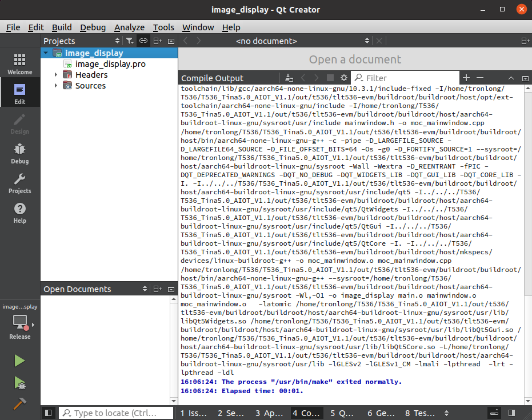Open the Help menu
The image size is (532, 420).
tap(231, 27)
